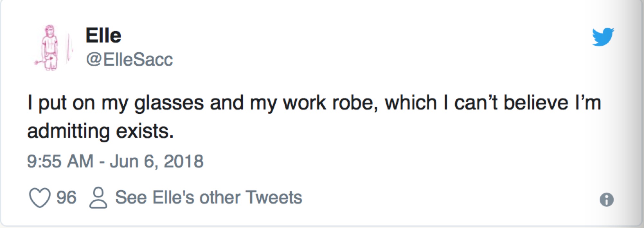
Task: Click the person silhouette icon
Action: point(98,197)
